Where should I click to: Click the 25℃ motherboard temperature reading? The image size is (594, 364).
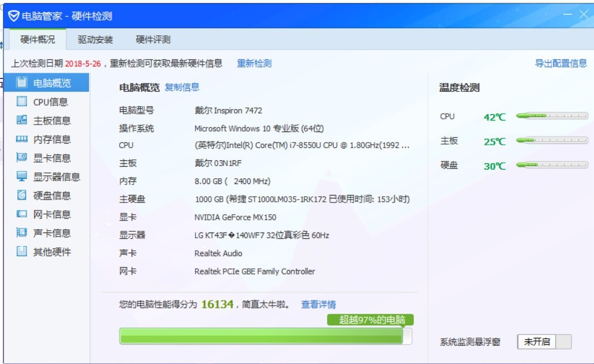tap(494, 141)
